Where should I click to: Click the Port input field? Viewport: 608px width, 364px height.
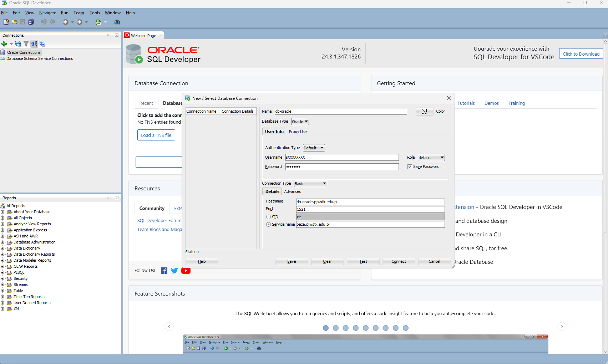(x=370, y=209)
